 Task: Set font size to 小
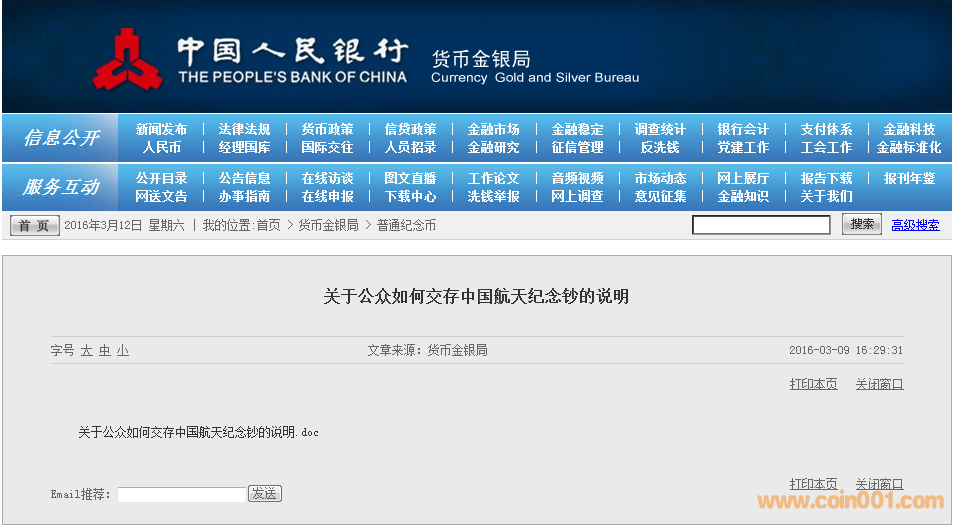[122, 351]
